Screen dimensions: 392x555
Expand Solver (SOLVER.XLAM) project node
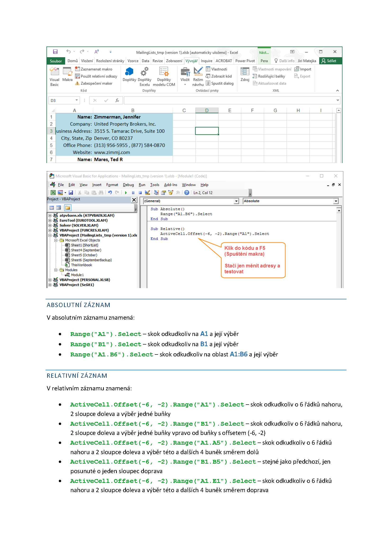(x=50, y=225)
